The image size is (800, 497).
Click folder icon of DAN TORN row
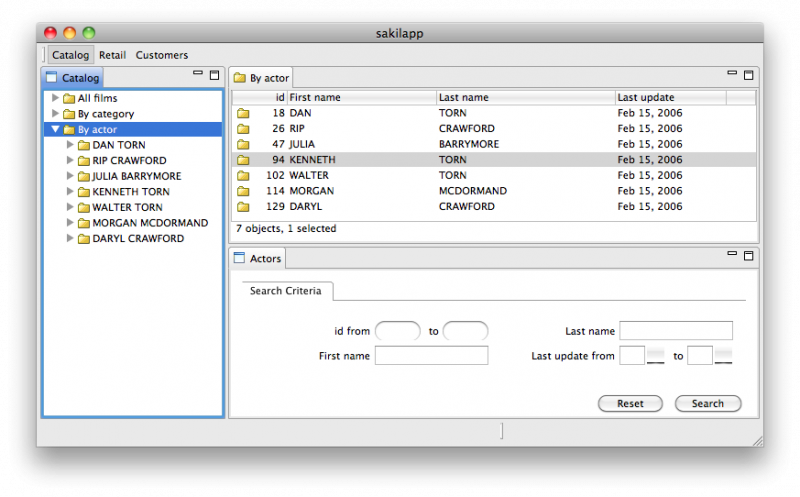(243, 113)
